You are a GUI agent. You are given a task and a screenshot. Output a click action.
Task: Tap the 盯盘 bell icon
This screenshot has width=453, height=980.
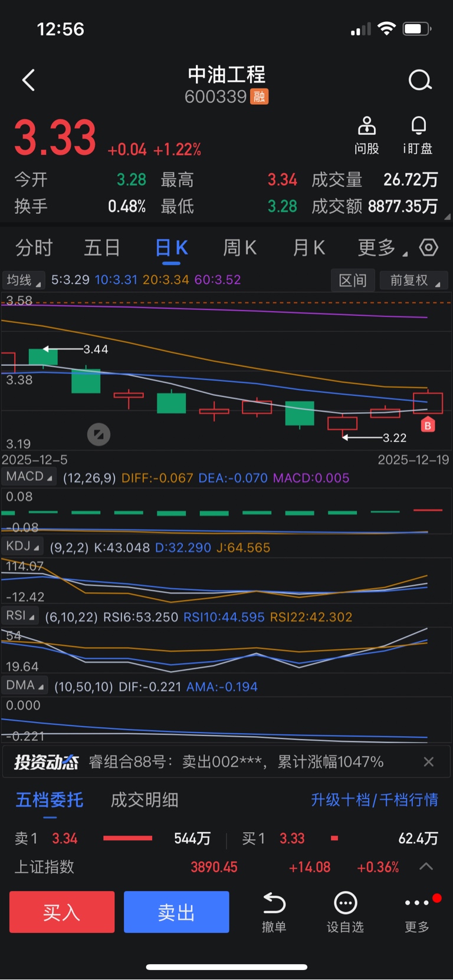click(x=418, y=126)
